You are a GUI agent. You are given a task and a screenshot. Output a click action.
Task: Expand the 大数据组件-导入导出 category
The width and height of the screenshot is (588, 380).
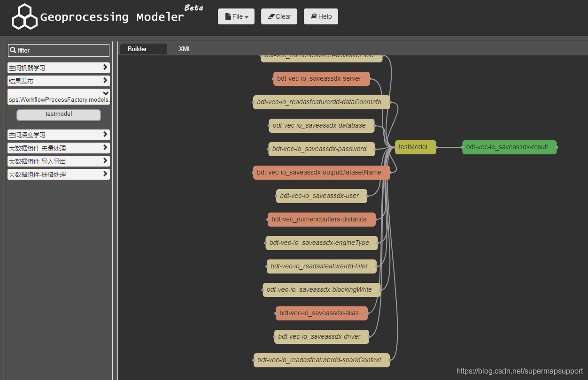(x=59, y=161)
